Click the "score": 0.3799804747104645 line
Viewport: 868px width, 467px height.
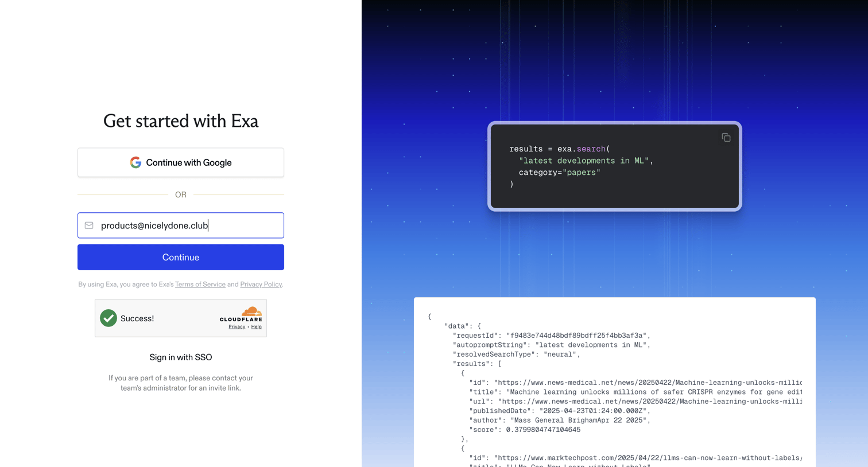coord(525,430)
